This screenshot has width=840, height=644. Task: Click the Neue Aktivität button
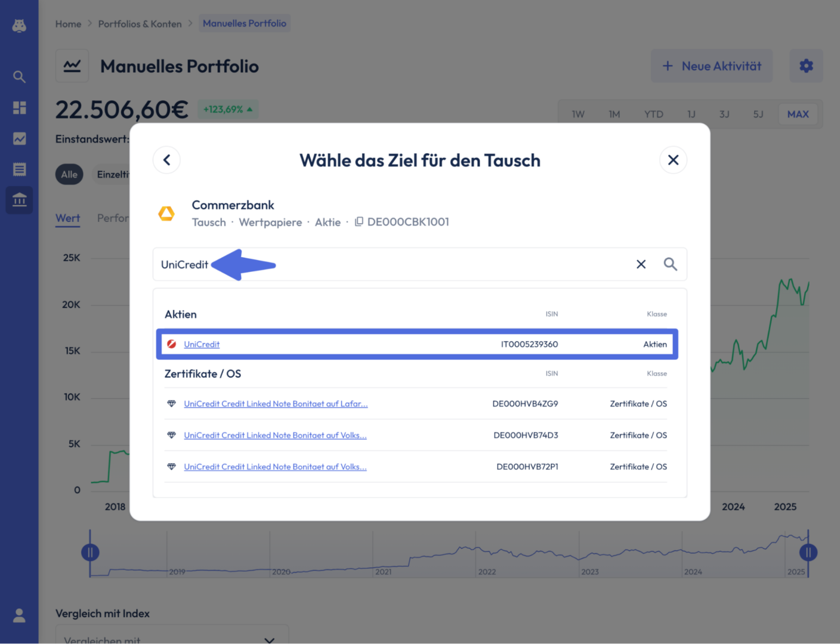(x=711, y=66)
